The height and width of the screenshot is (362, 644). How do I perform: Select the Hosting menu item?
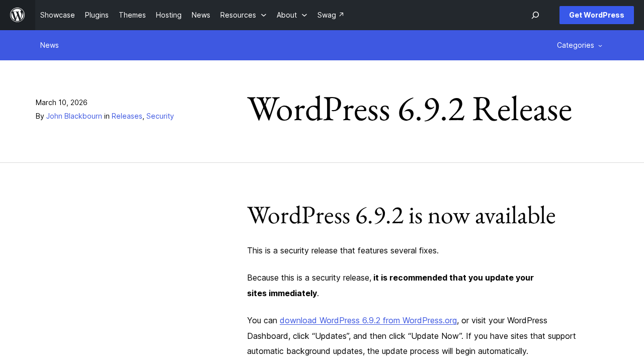[x=169, y=15]
